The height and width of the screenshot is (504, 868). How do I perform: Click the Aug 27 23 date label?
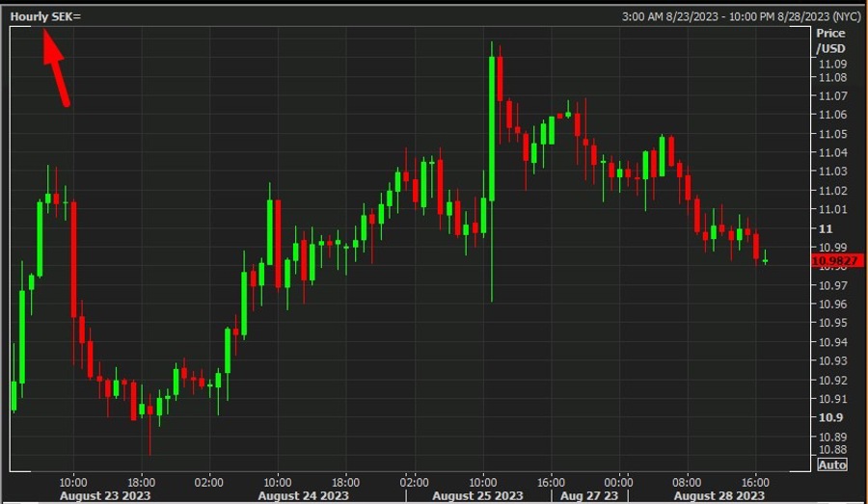click(x=589, y=495)
